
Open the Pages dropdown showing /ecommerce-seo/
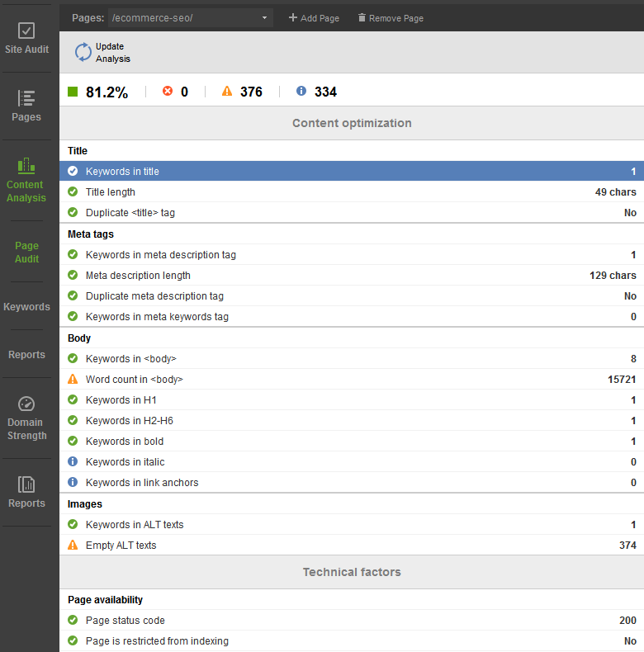191,18
